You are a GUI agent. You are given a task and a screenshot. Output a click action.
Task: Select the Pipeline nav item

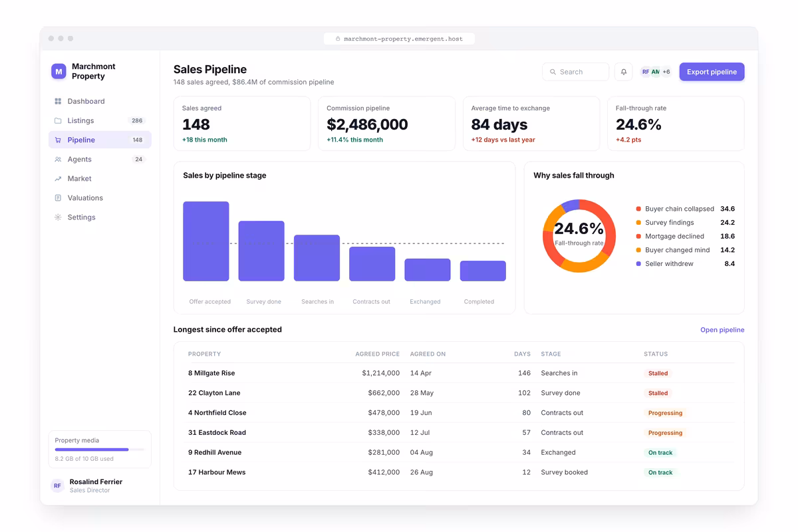tap(100, 140)
